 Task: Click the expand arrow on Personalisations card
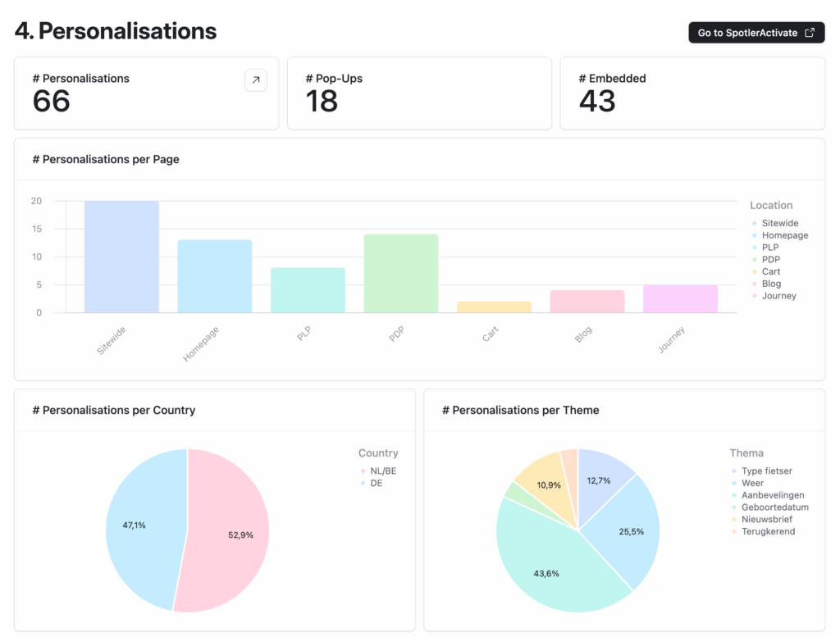pyautogui.click(x=255, y=80)
